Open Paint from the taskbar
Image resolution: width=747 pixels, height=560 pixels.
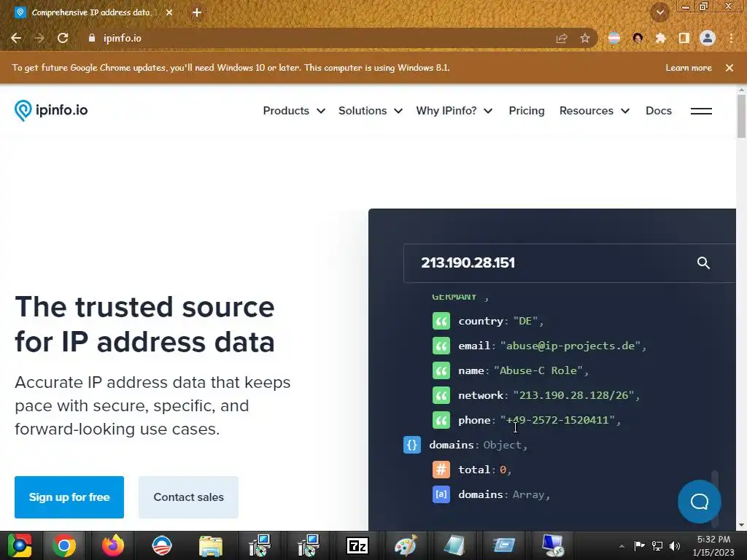[x=406, y=545]
